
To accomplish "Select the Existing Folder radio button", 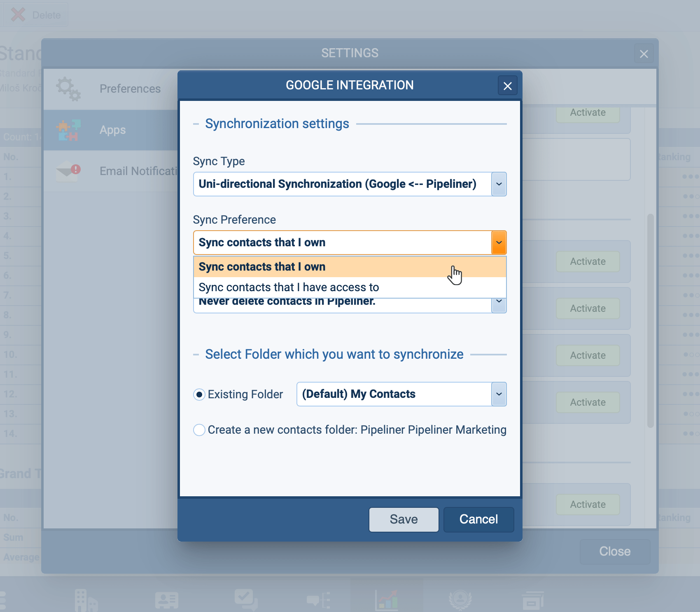I will click(x=199, y=394).
